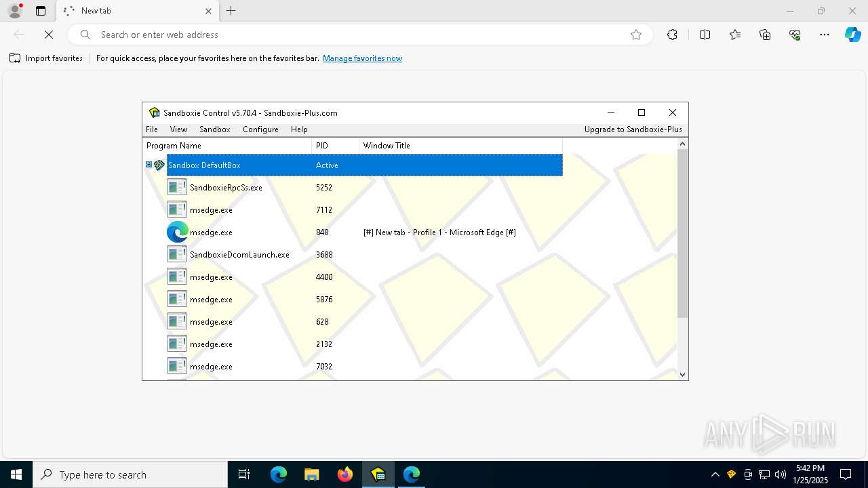Click the PID value 3688
The height and width of the screenshot is (488, 868).
[324, 255]
